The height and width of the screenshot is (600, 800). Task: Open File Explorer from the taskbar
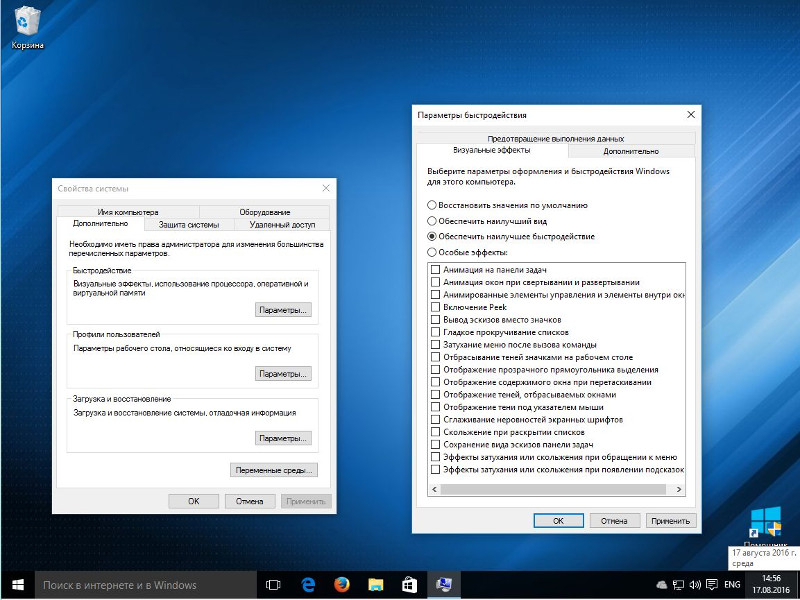376,585
